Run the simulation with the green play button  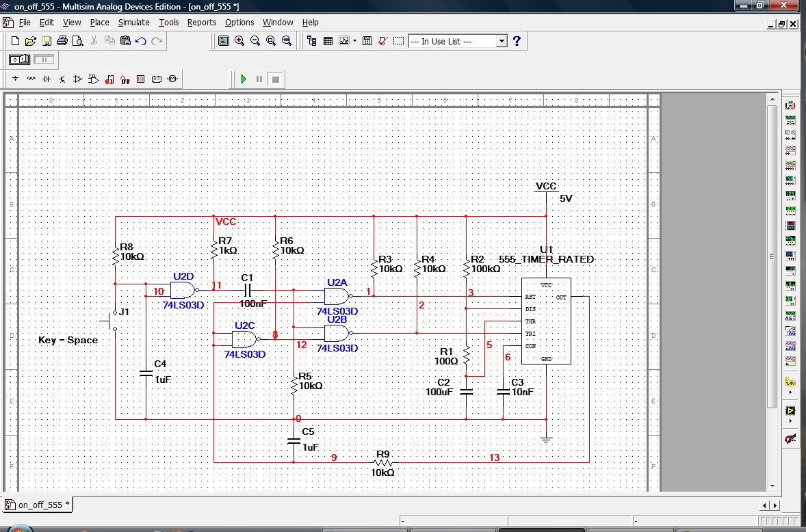click(x=244, y=79)
